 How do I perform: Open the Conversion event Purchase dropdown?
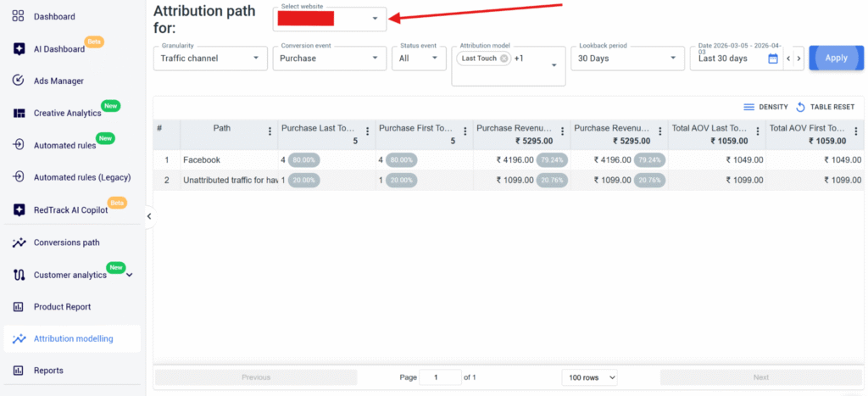point(330,59)
